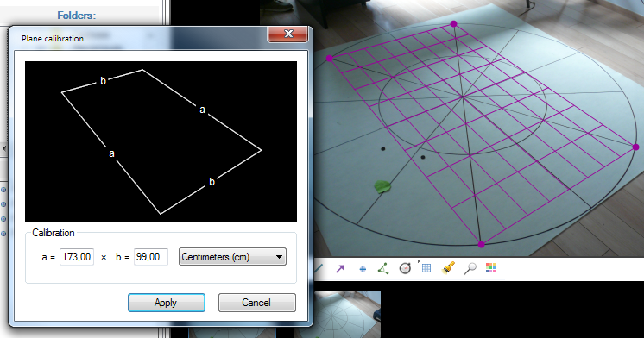Select the Line drawing tool

tap(319, 269)
